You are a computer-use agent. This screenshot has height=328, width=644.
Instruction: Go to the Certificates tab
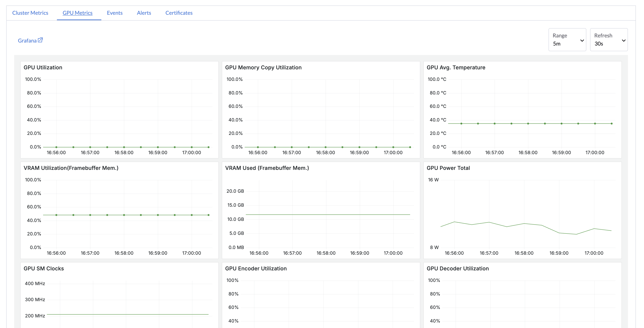[179, 13]
